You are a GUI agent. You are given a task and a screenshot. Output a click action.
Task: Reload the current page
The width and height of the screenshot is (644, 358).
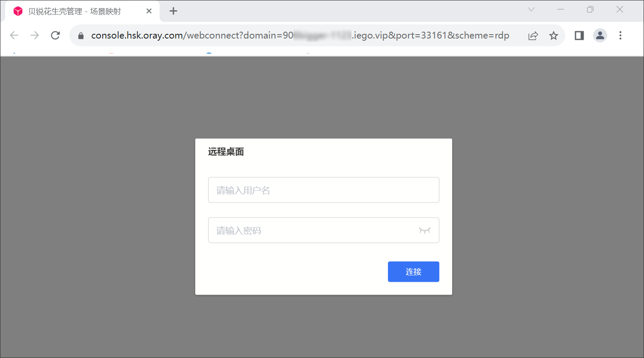click(55, 36)
